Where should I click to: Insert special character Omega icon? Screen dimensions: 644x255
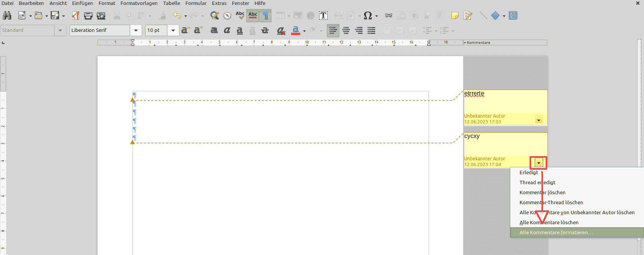pyautogui.click(x=368, y=15)
